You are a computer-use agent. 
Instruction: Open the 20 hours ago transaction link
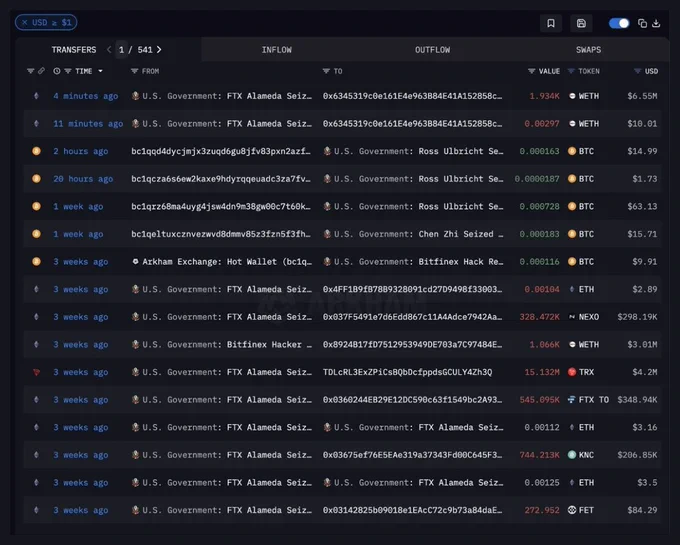click(83, 179)
